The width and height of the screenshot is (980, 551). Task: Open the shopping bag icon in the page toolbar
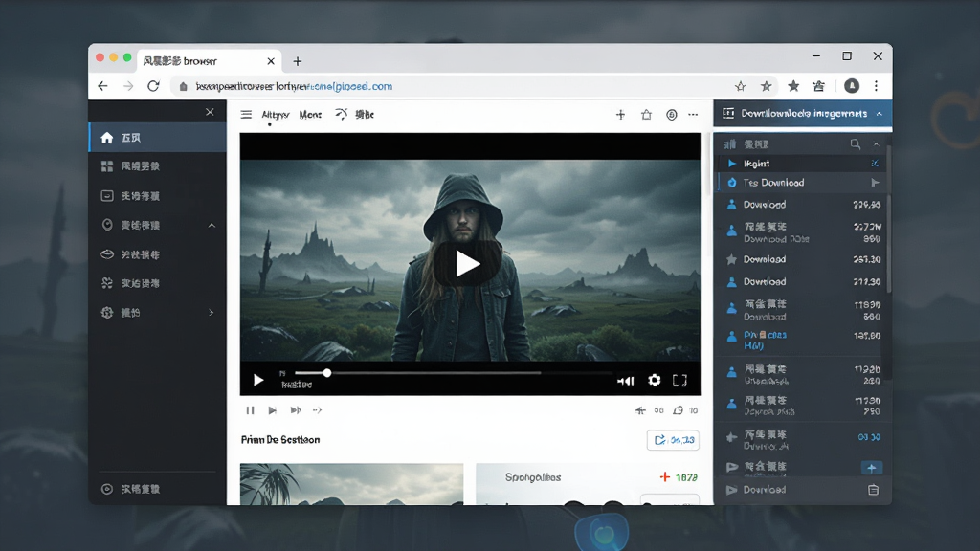pyautogui.click(x=646, y=115)
